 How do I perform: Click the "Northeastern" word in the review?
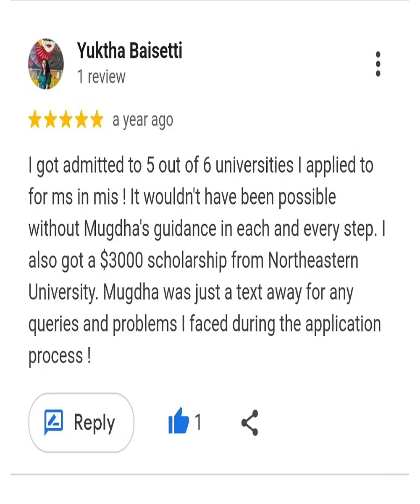(x=313, y=261)
